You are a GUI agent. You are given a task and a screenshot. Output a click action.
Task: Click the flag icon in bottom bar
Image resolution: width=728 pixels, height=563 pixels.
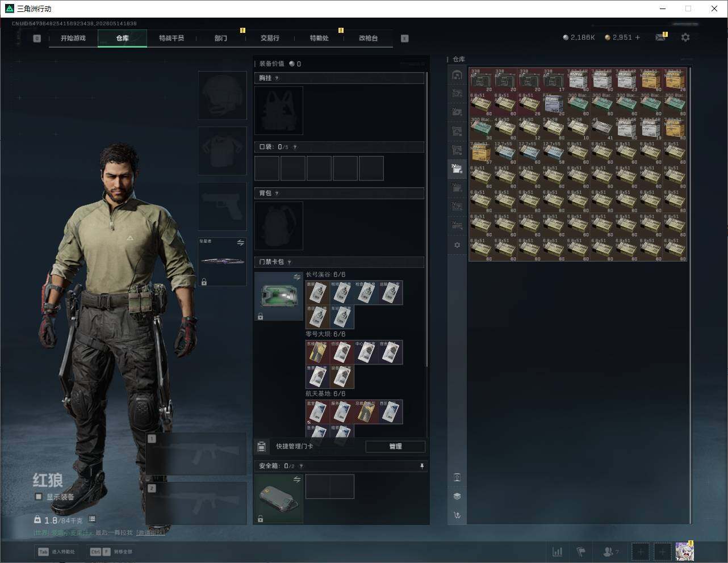click(x=581, y=552)
